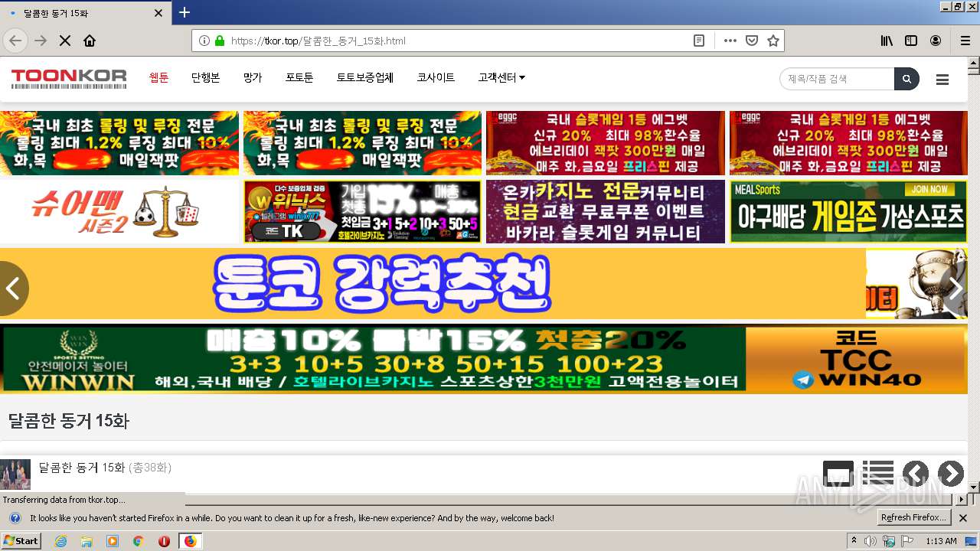
Task: Launch Internet Explorer from taskbar
Action: [x=61, y=541]
